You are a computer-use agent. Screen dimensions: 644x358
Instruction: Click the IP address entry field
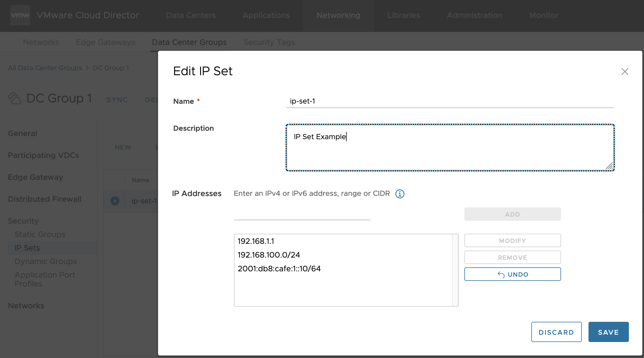[302, 214]
